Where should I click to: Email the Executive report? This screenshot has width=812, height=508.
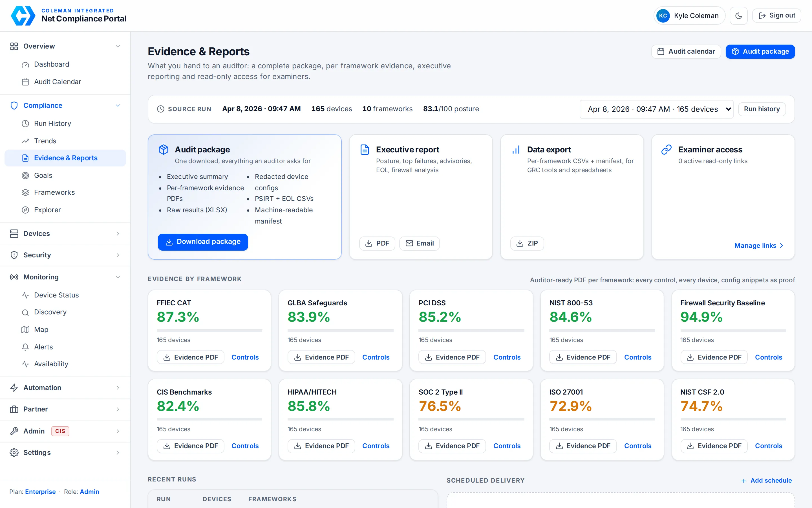point(420,244)
